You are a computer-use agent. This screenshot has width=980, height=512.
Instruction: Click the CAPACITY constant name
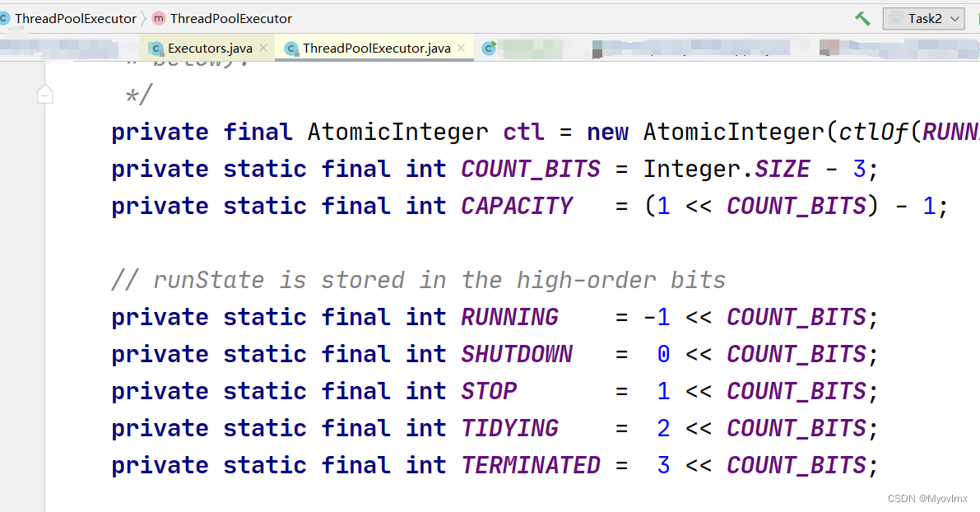[517, 206]
